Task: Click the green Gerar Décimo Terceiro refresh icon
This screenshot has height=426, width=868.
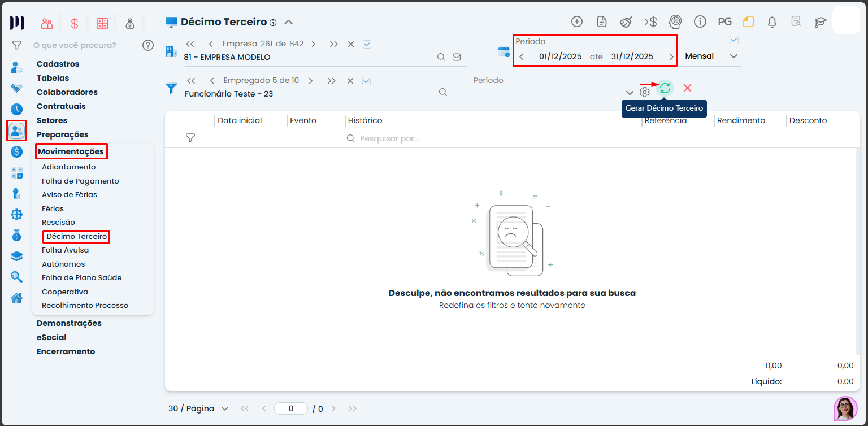Action: pos(665,88)
